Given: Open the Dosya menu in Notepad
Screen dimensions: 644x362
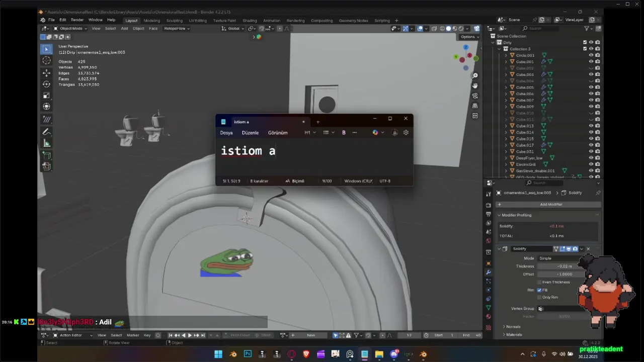Looking at the screenshot, I should tap(226, 133).
